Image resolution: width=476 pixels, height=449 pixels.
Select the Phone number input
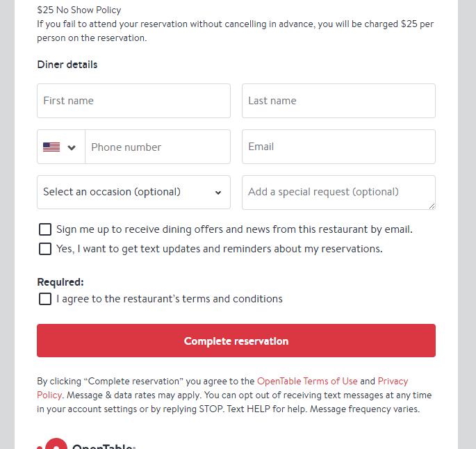click(158, 147)
